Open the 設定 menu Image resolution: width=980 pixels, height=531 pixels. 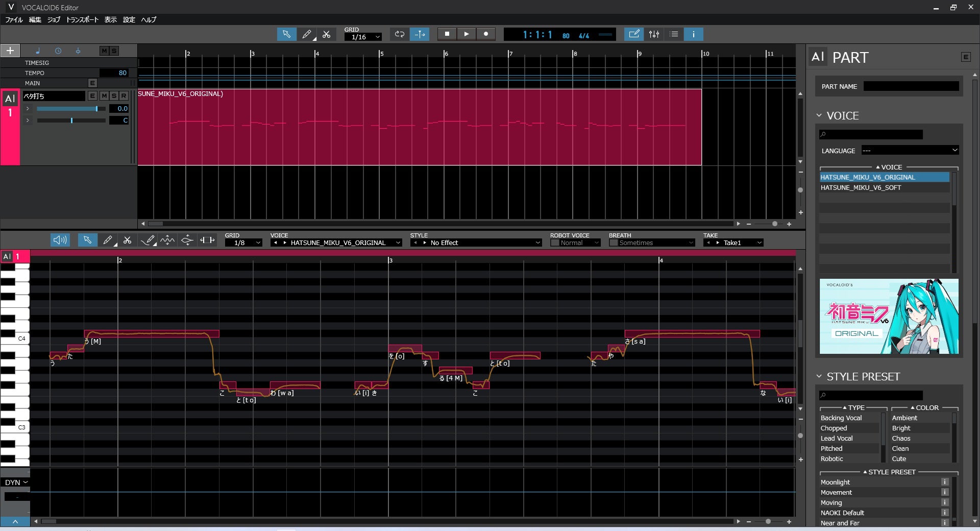pos(129,19)
